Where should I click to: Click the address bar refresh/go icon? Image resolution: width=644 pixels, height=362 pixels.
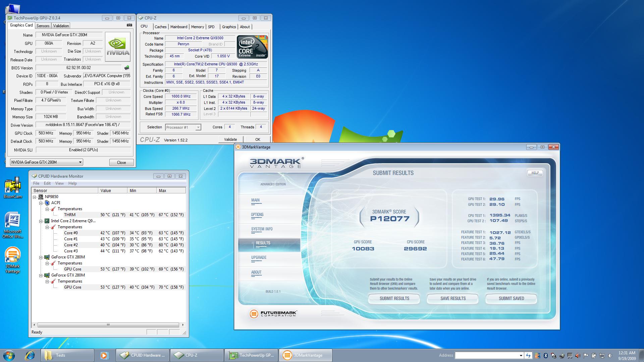point(528,356)
